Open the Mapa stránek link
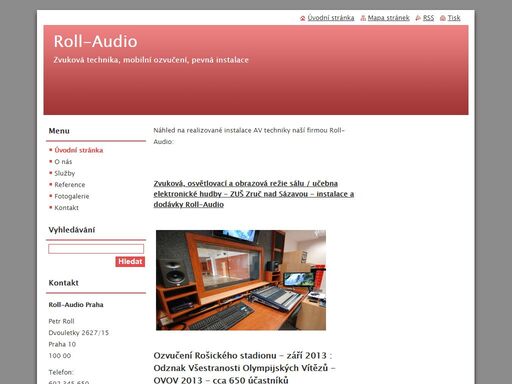This screenshot has height=384, width=512. pos(388,18)
